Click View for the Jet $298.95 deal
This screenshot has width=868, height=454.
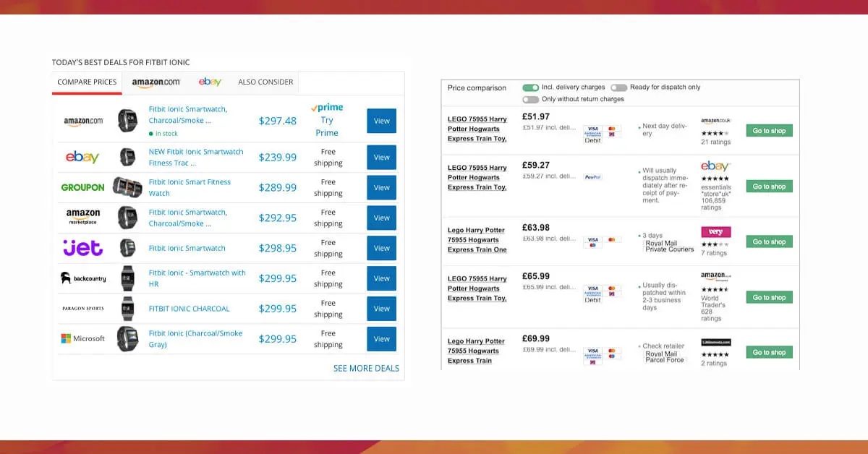click(382, 248)
